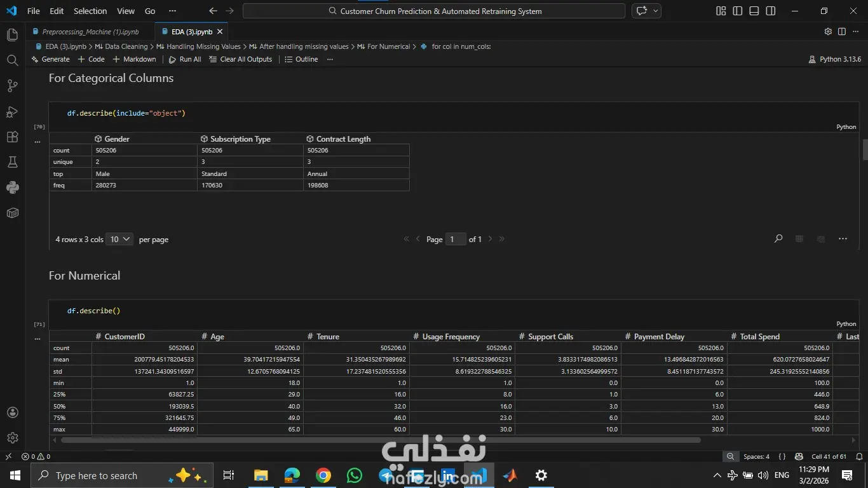Open the curly braces language status item
Image resolution: width=868 pixels, height=488 pixels.
tap(782, 456)
